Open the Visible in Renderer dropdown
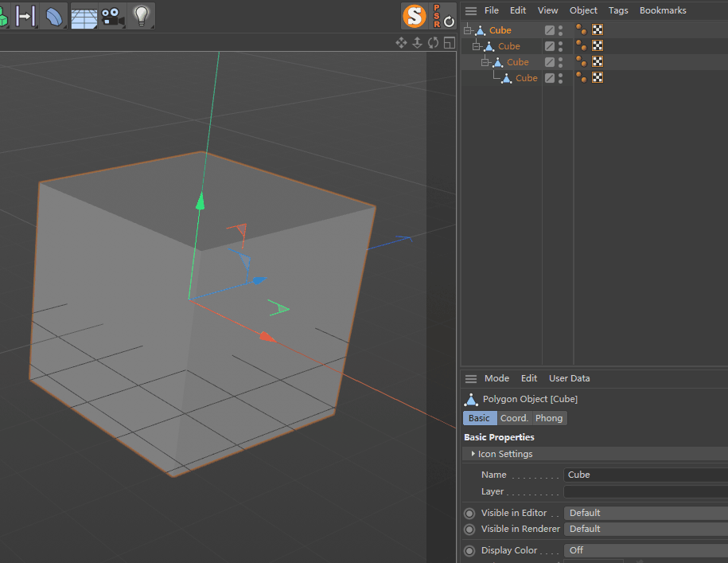The image size is (728, 563). coord(645,529)
